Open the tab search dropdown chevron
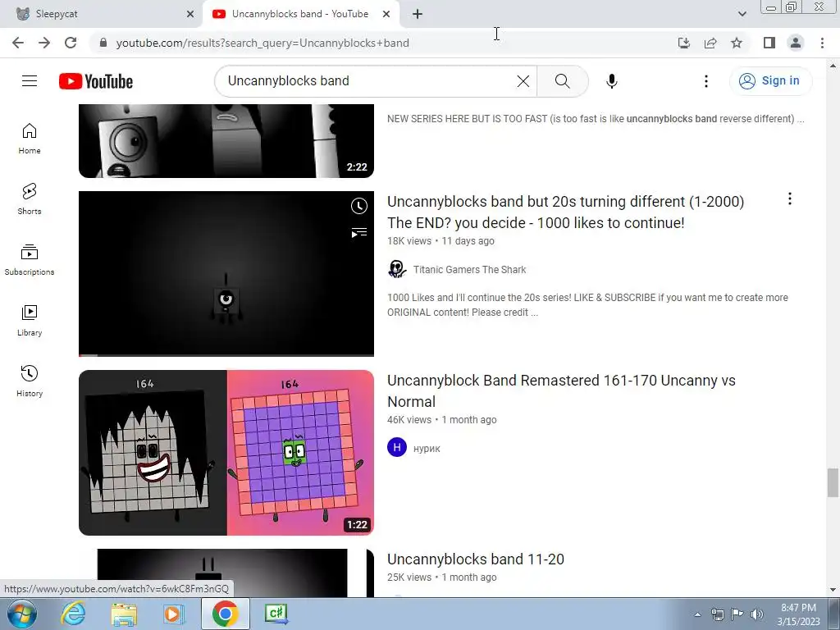Screen dimensions: 840x630 [x=742, y=14]
